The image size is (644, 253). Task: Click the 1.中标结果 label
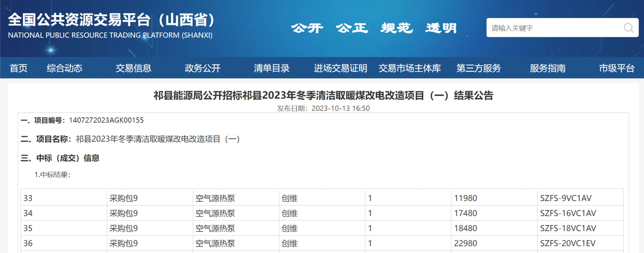click(52, 175)
